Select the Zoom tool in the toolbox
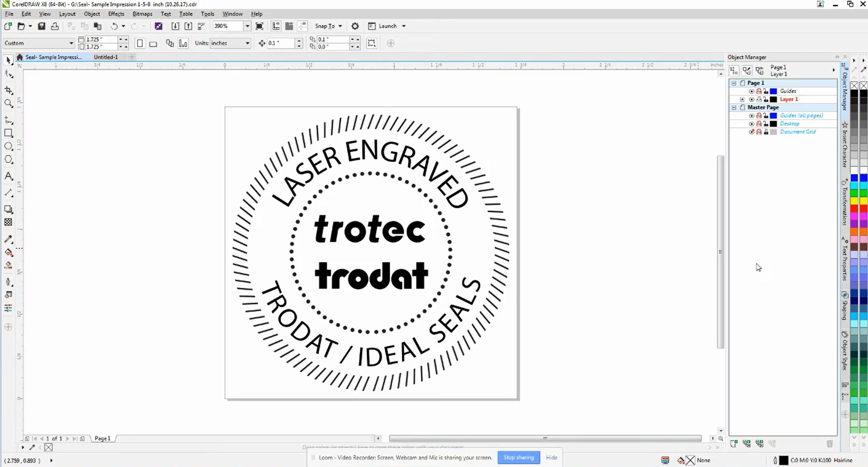This screenshot has height=467, width=868. 8,103
